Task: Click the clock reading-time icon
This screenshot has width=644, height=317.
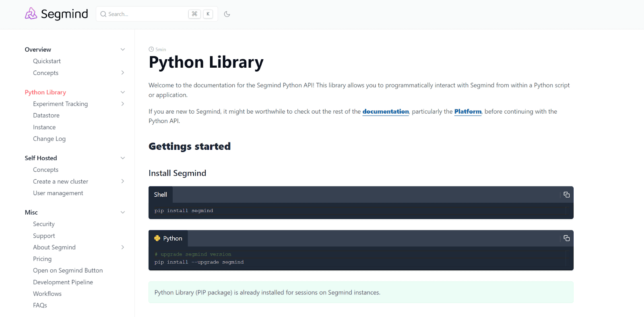Action: click(151, 49)
